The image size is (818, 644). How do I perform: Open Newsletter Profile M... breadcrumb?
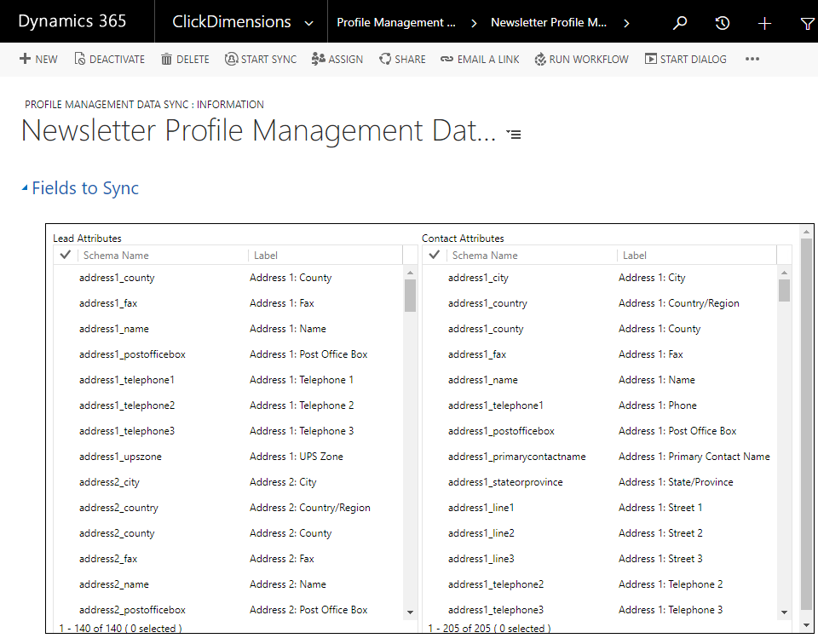[x=549, y=22]
